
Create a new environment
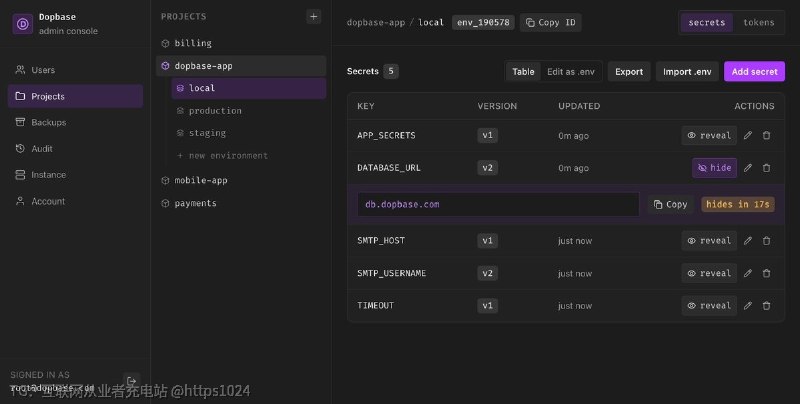(249, 156)
